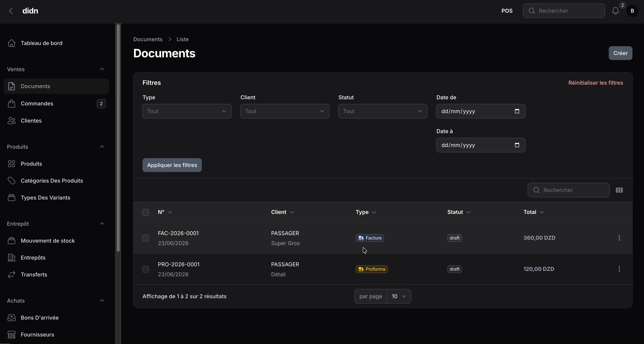Click the Transferts arrows icon
The width and height of the screenshot is (644, 344).
click(12, 275)
